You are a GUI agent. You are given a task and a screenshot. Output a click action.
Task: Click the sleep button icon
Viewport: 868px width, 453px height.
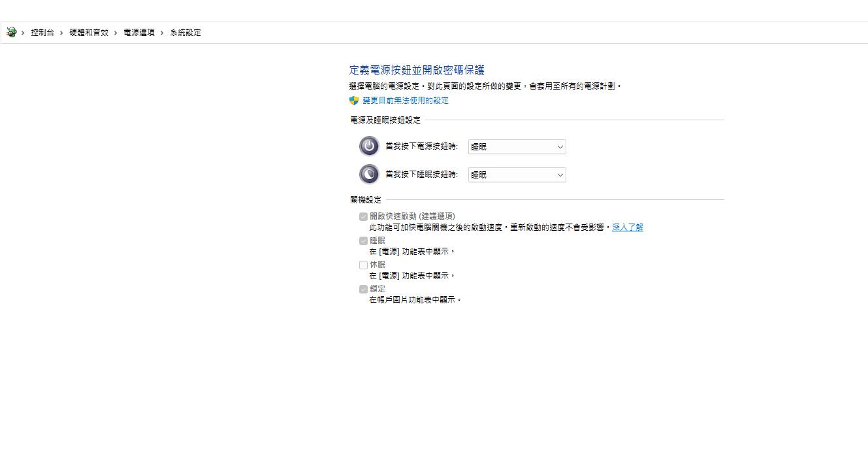pos(368,174)
